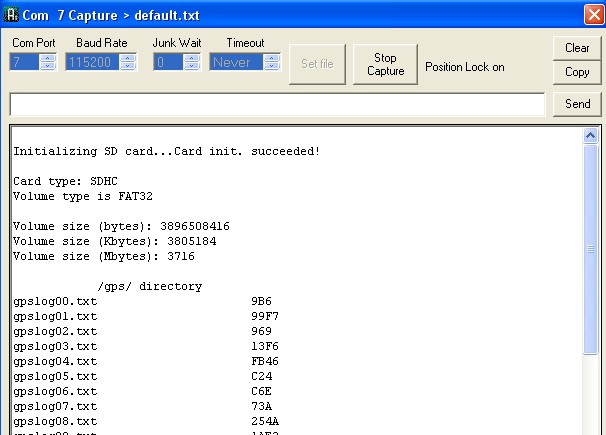Click the line 'Card type: SDHC'

coord(65,181)
